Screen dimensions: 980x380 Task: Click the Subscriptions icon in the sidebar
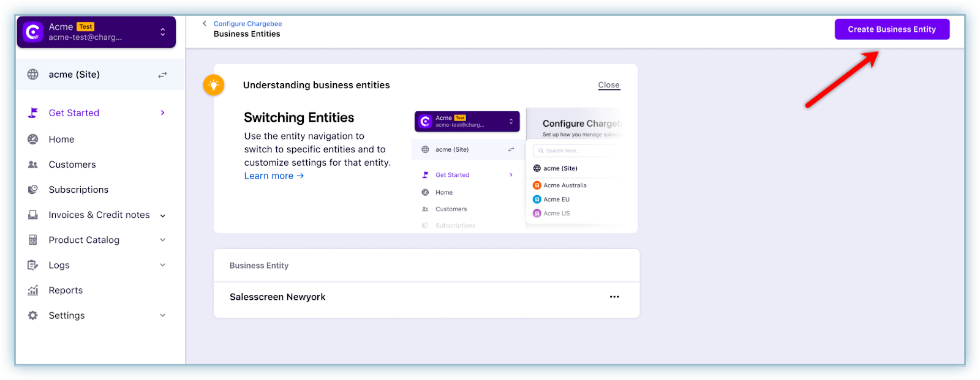point(33,190)
